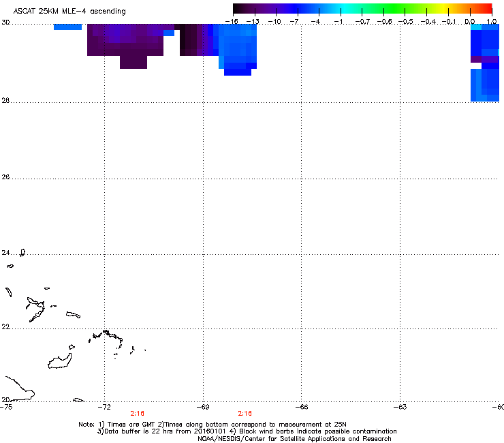Image resolution: width=504 pixels, height=443 pixels.
Task: Click the latitude label '22'
Action: [x=5, y=327]
